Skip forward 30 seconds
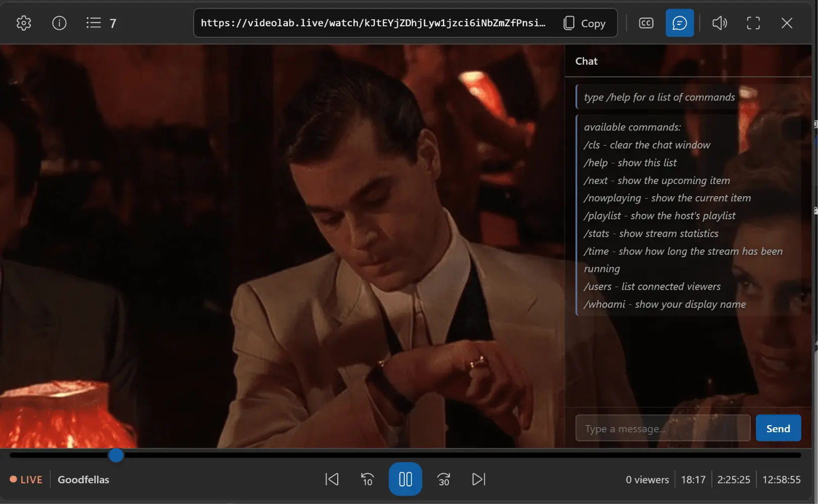The width and height of the screenshot is (818, 504). 443,479
